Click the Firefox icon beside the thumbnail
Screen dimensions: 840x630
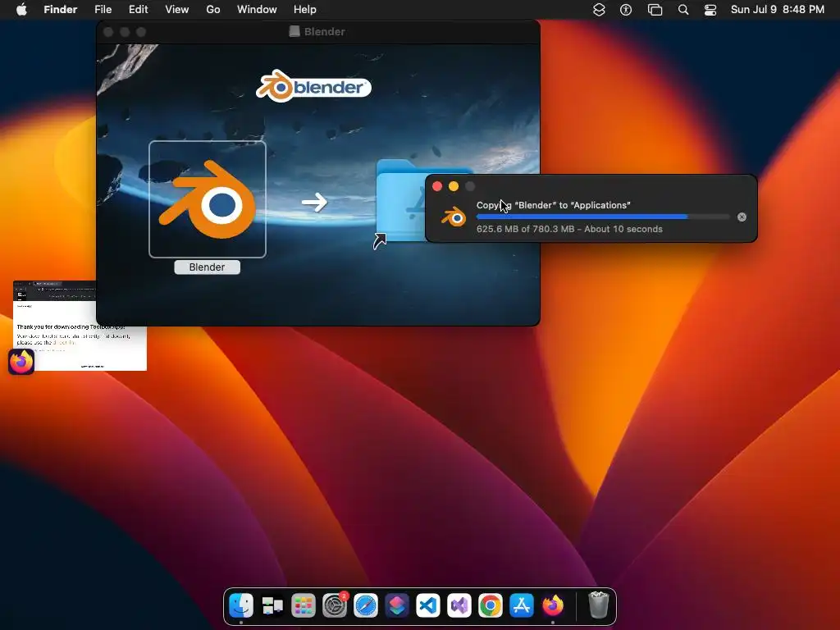pos(21,362)
